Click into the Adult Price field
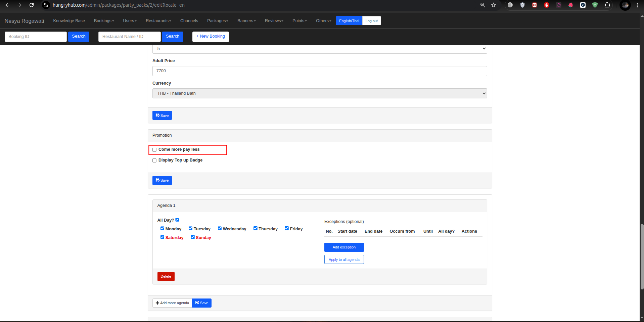Image resolution: width=644 pixels, height=322 pixels. click(x=319, y=71)
